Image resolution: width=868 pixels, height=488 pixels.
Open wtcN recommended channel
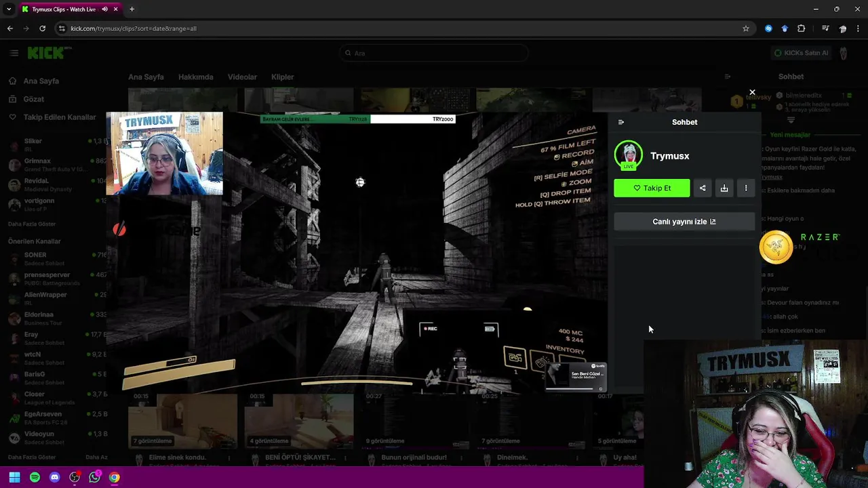[58, 358]
